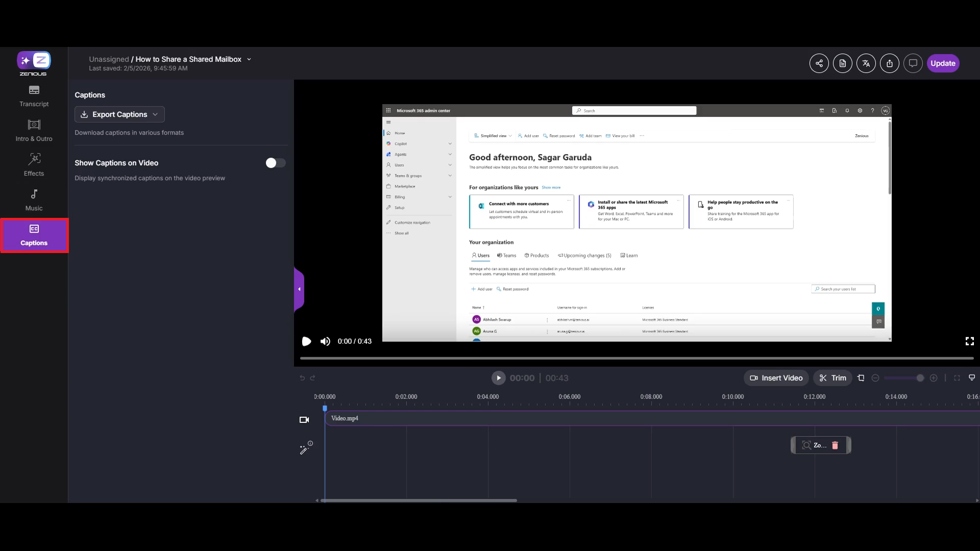Collapse the side panel with purple arrow

click(299, 289)
